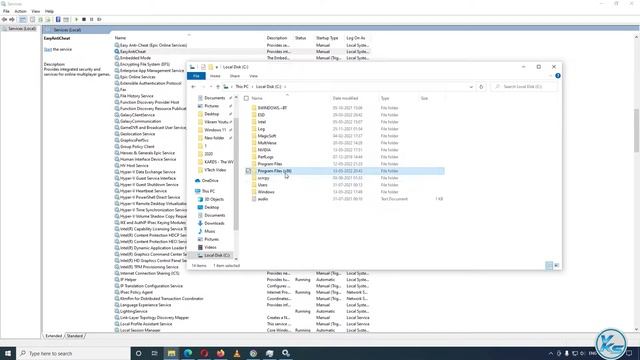The height and width of the screenshot is (360, 640).
Task: Toggle the select-all checkbox in File Explorer header
Action: click(x=246, y=98)
